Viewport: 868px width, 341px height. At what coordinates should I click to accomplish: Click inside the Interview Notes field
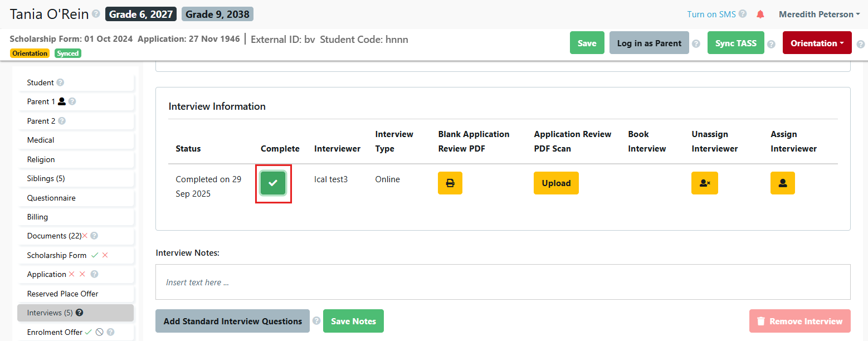click(501, 282)
